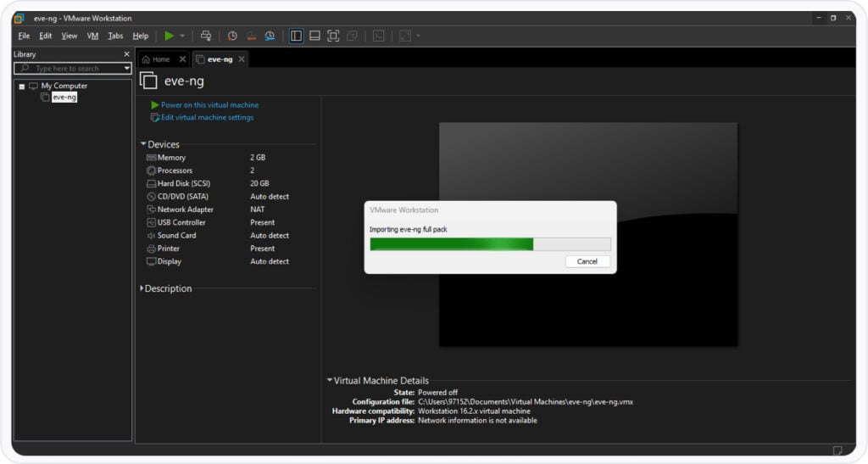Viewport: 868px width, 464px height.
Task: Enter full screen mode icon
Action: click(333, 36)
